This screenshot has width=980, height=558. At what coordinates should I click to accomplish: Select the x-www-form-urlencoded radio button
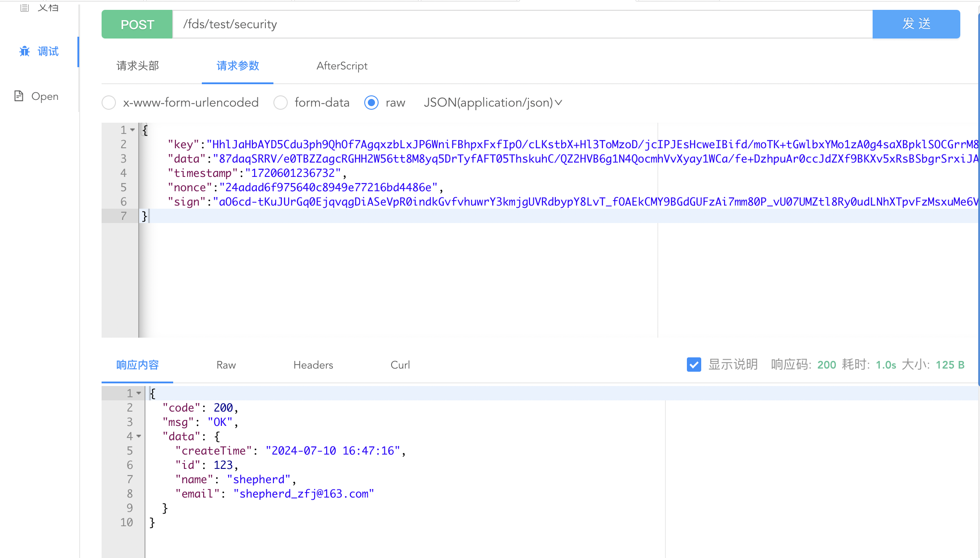click(109, 103)
